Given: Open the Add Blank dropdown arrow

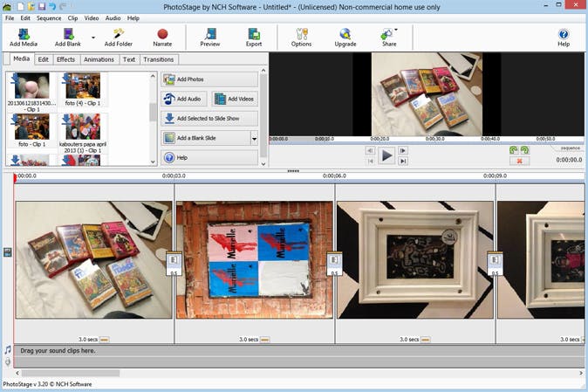Looking at the screenshot, I should coord(93,38).
